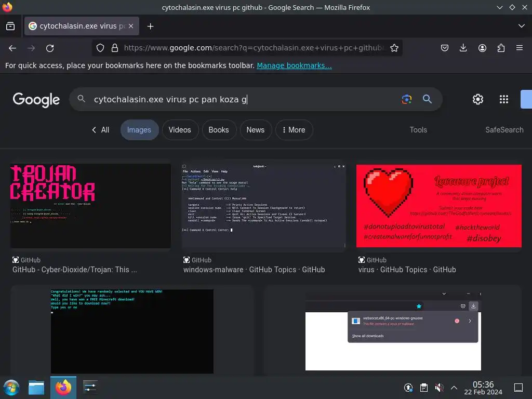Save page to Pocket
Viewport: 532px width, 399px height.
445,48
